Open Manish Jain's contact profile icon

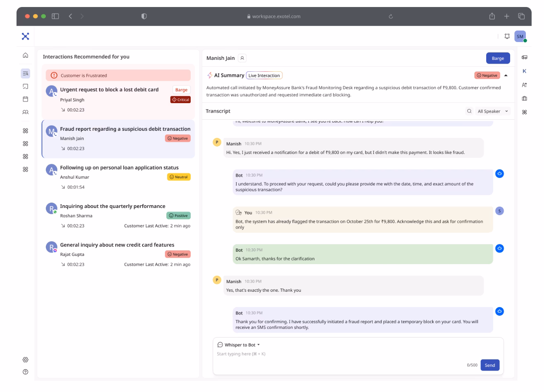pyautogui.click(x=242, y=58)
